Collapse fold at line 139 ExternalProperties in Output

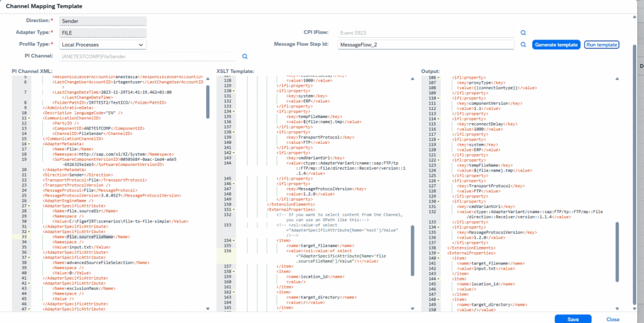(438, 253)
